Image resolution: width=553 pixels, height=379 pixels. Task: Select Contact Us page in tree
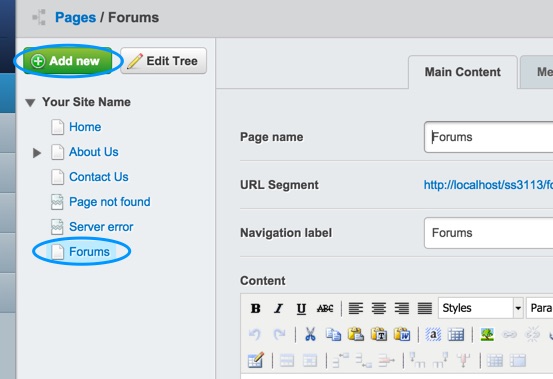(99, 177)
